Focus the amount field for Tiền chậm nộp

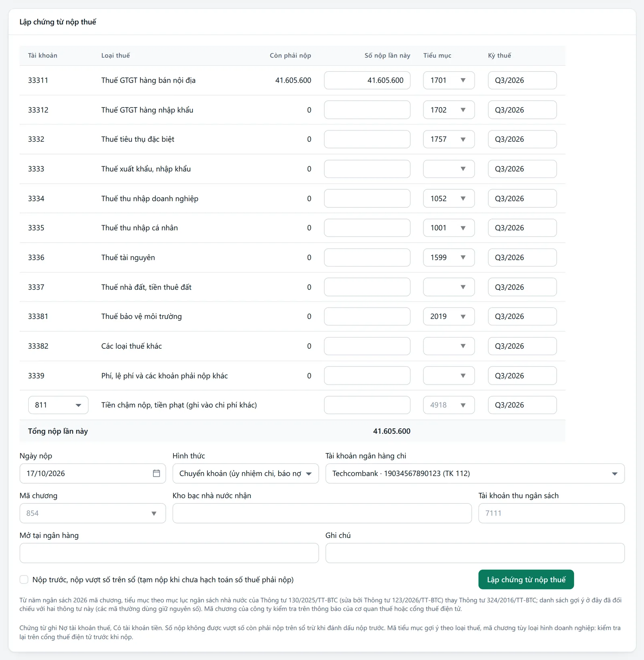tap(367, 405)
